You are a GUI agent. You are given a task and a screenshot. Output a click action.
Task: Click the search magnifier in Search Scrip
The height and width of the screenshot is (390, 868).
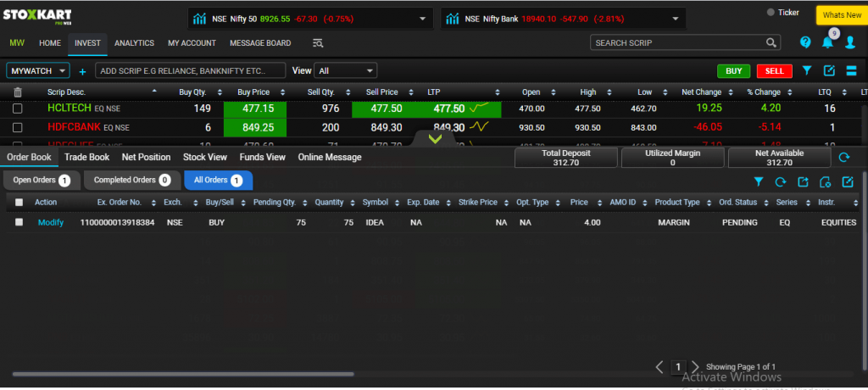coord(771,42)
